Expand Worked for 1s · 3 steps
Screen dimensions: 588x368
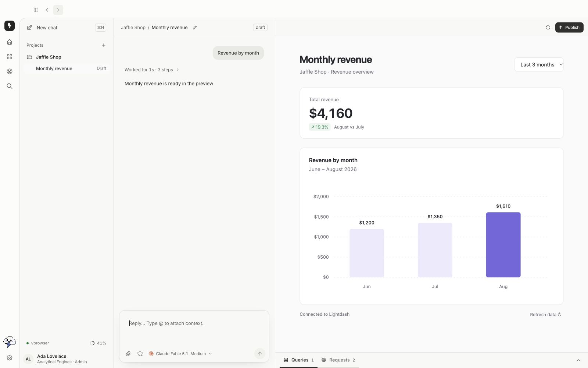click(152, 70)
